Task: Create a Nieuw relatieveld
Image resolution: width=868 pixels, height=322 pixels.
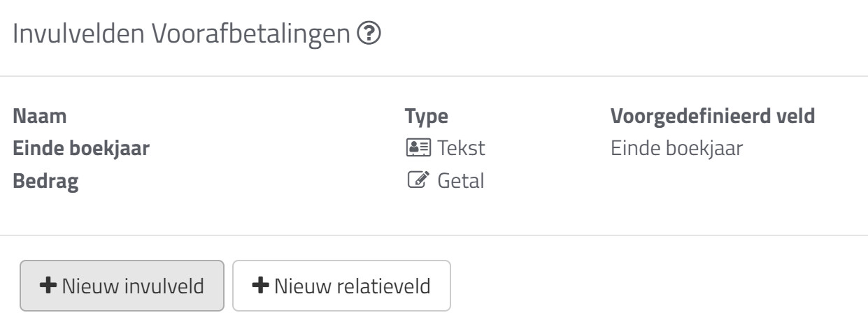Action: click(341, 286)
